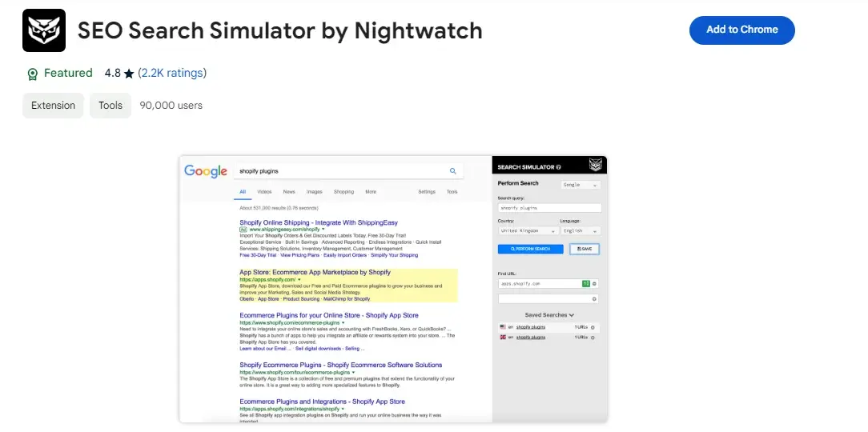
Task: Click the 1 URLs count on the US row
Action: (x=581, y=327)
